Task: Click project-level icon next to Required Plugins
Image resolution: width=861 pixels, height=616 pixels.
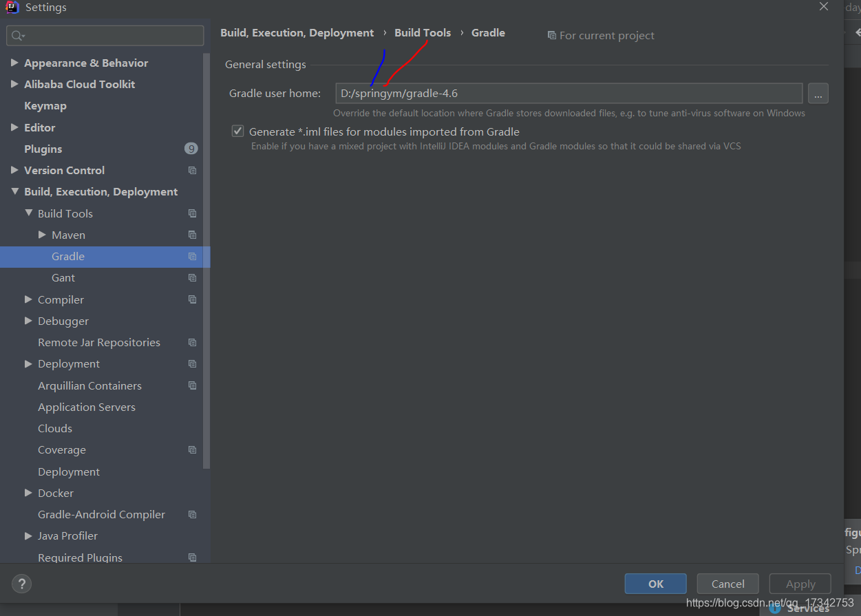Action: tap(192, 557)
